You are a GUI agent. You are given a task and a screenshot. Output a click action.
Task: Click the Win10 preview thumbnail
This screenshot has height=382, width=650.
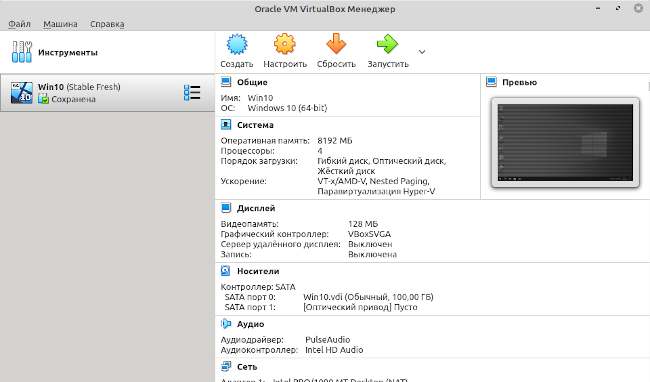point(565,143)
